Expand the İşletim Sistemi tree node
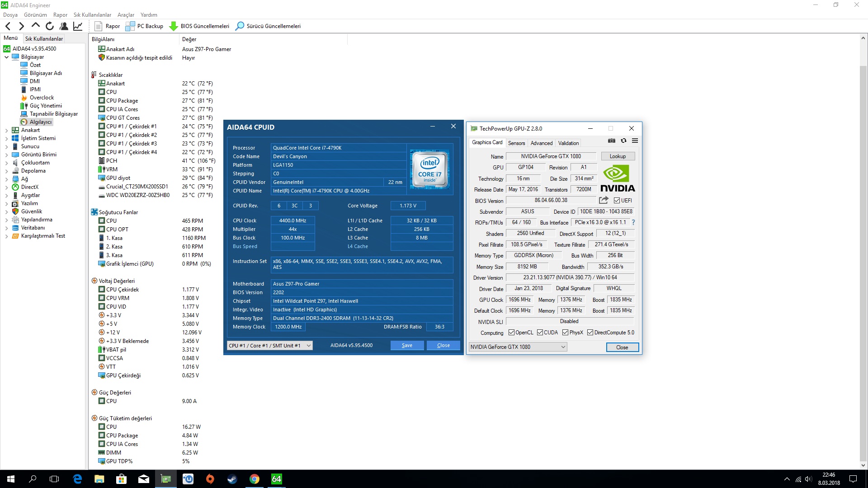The height and width of the screenshot is (488, 868). [x=6, y=139]
